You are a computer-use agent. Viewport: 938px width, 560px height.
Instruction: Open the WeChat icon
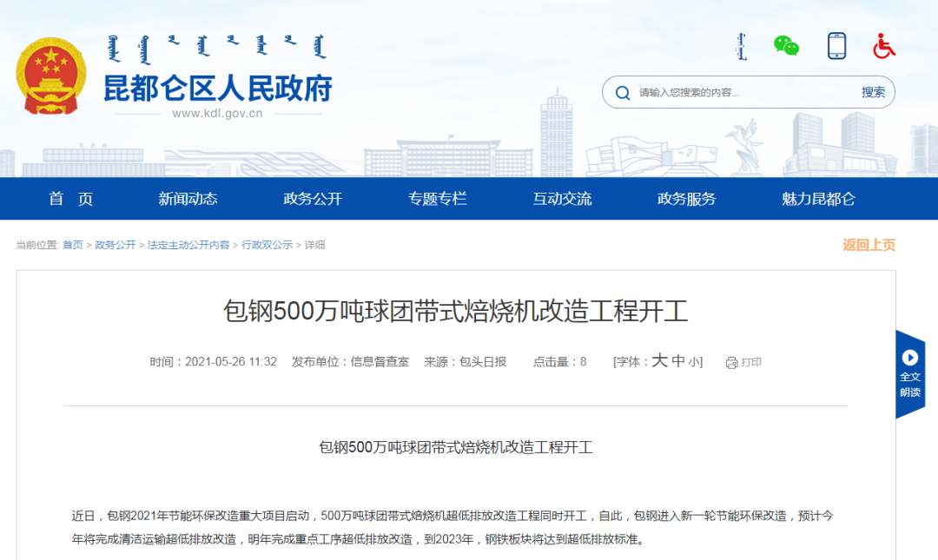coord(786,46)
